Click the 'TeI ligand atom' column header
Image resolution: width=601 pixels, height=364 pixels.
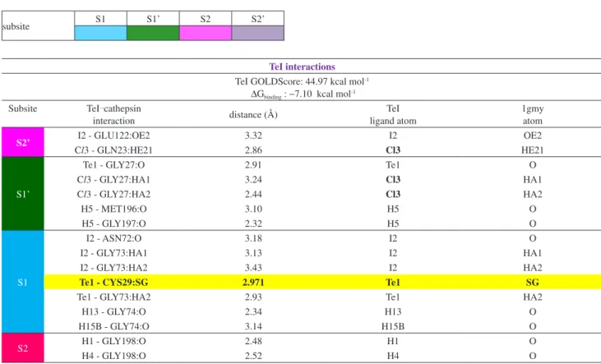tap(393, 114)
